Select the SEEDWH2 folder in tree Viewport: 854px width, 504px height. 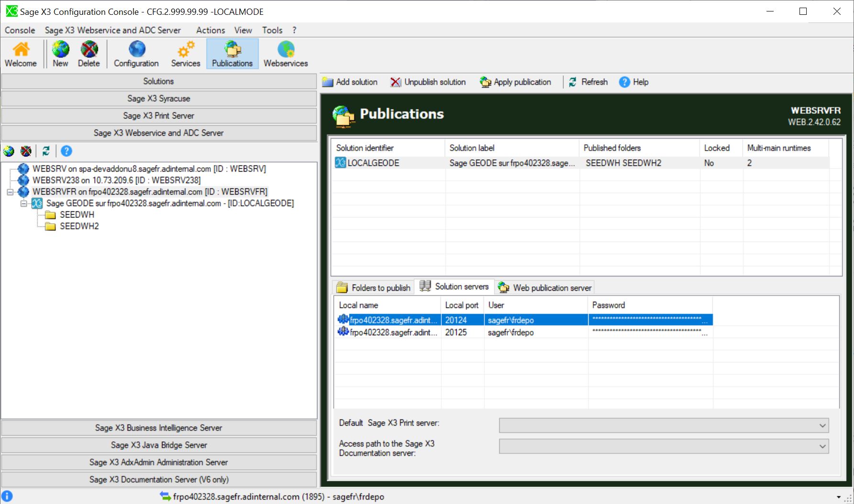click(79, 226)
